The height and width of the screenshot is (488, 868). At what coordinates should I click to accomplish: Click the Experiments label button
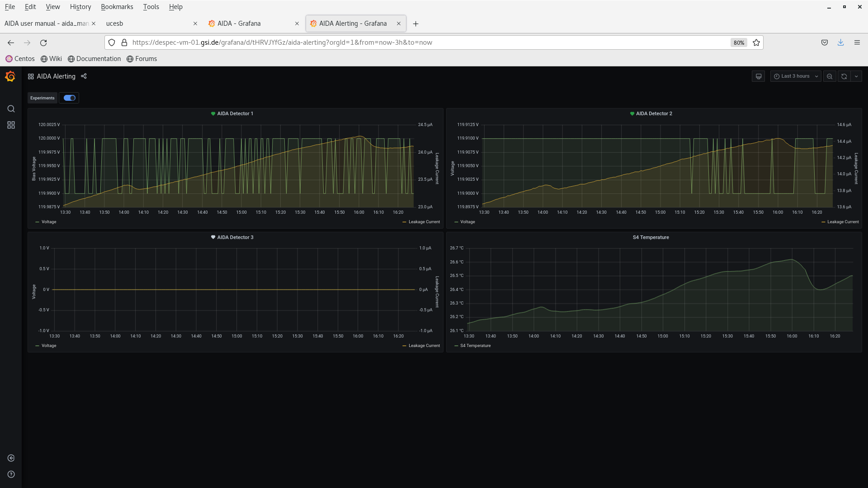tap(42, 98)
